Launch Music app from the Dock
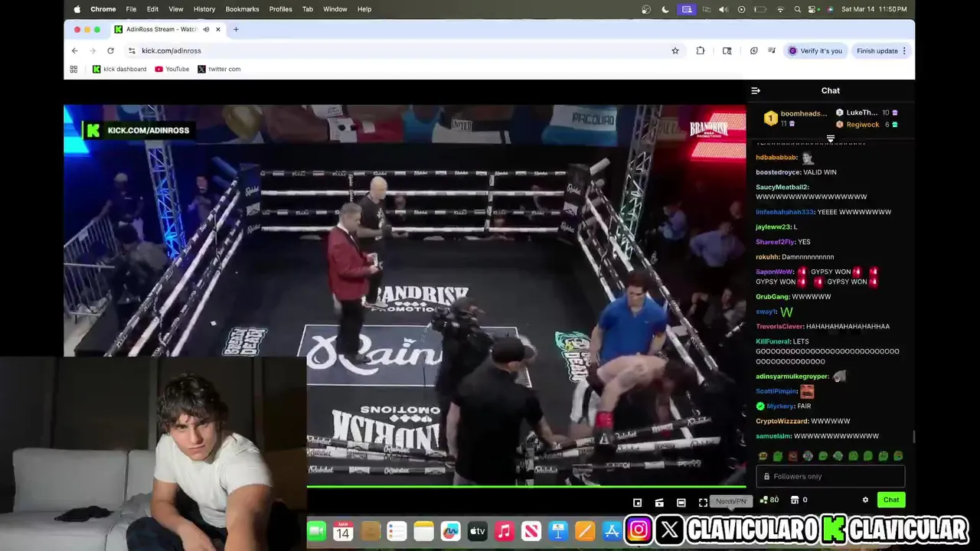This screenshot has height=551, width=980. (x=504, y=530)
